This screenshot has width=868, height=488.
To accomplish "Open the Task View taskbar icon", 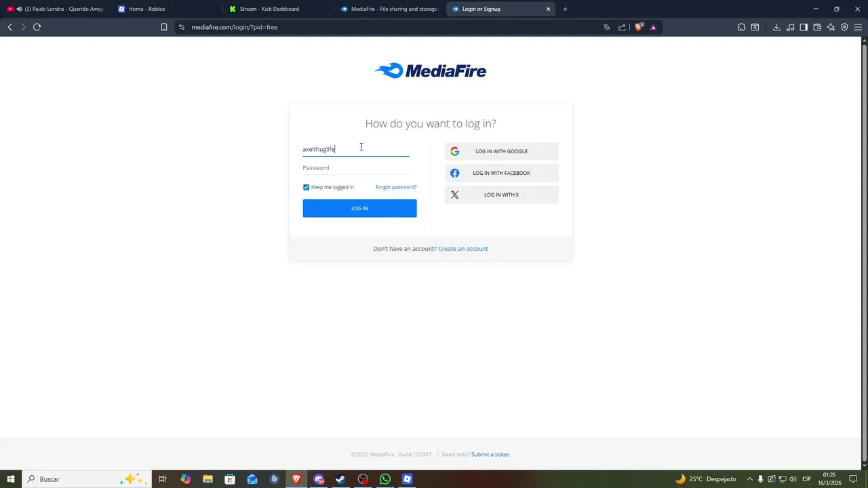I will coord(163,479).
